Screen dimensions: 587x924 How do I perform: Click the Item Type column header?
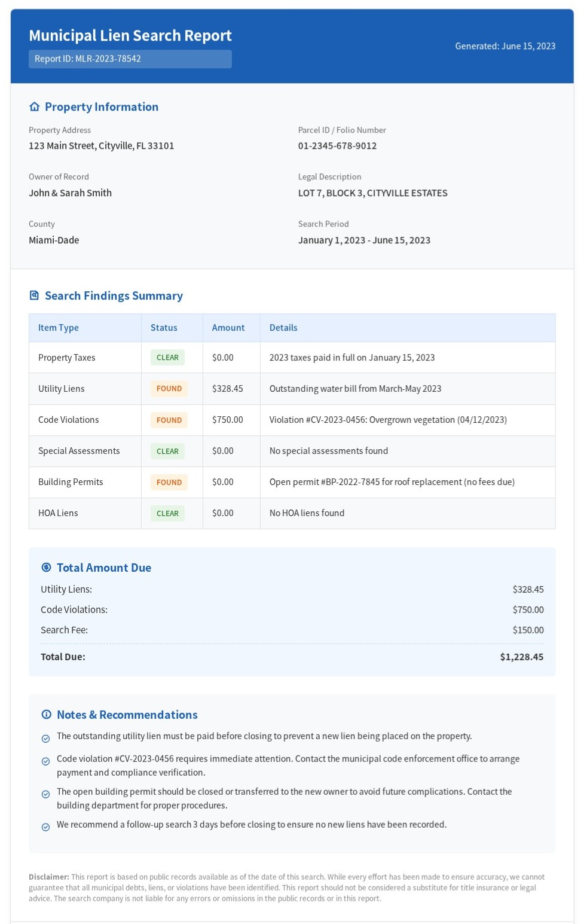click(59, 328)
